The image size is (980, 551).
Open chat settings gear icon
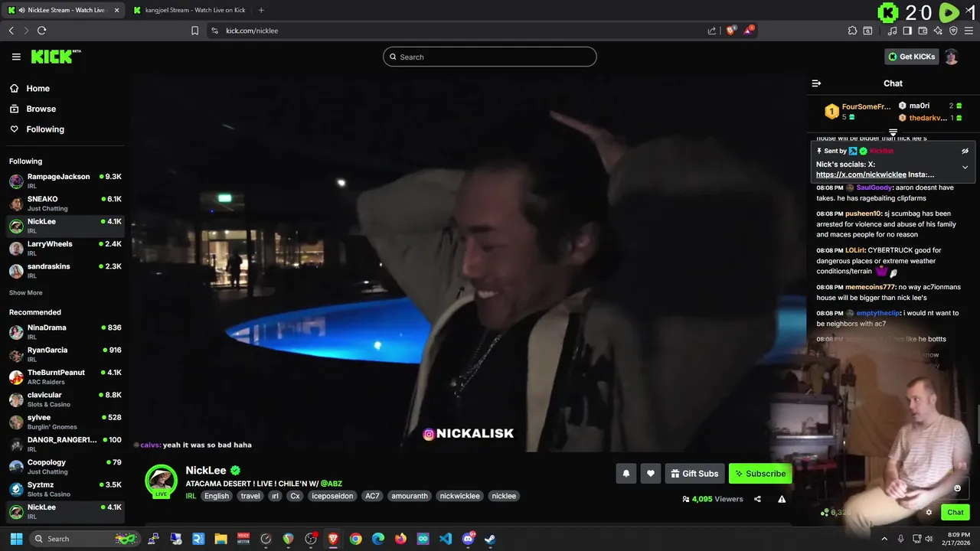pyautogui.click(x=929, y=513)
